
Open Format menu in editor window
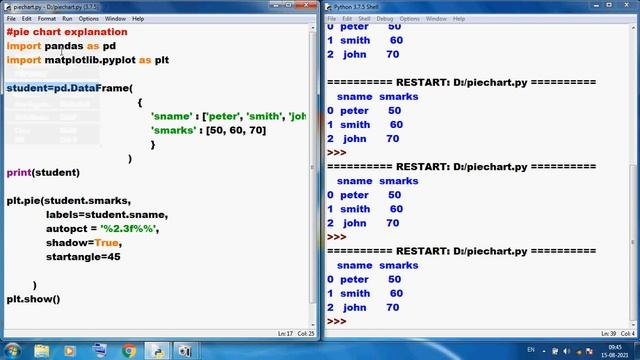click(47, 19)
